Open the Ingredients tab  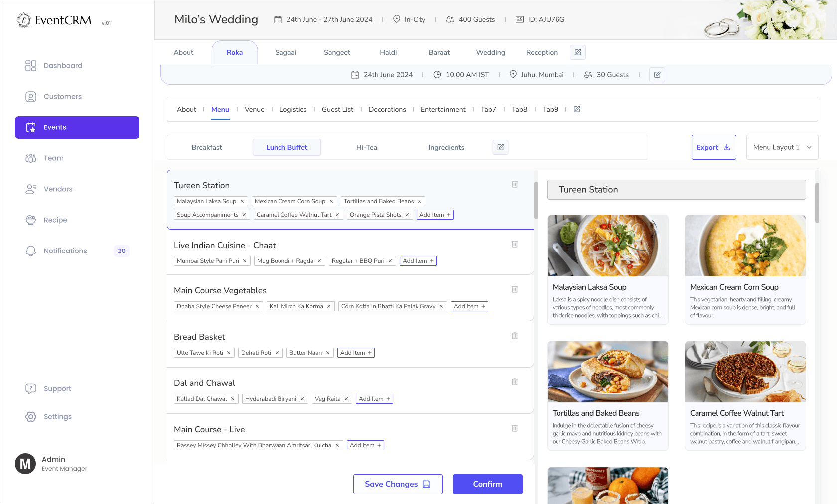point(446,147)
